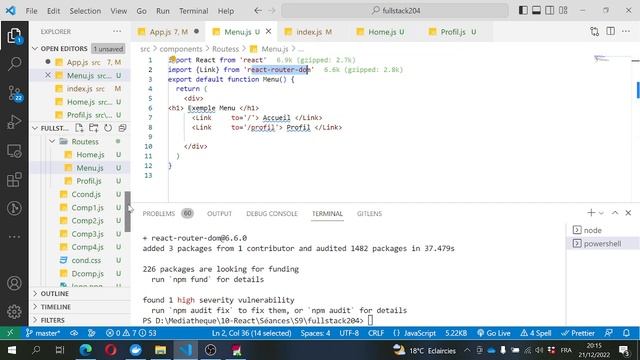Close the bottom terminal panel

tap(628, 213)
